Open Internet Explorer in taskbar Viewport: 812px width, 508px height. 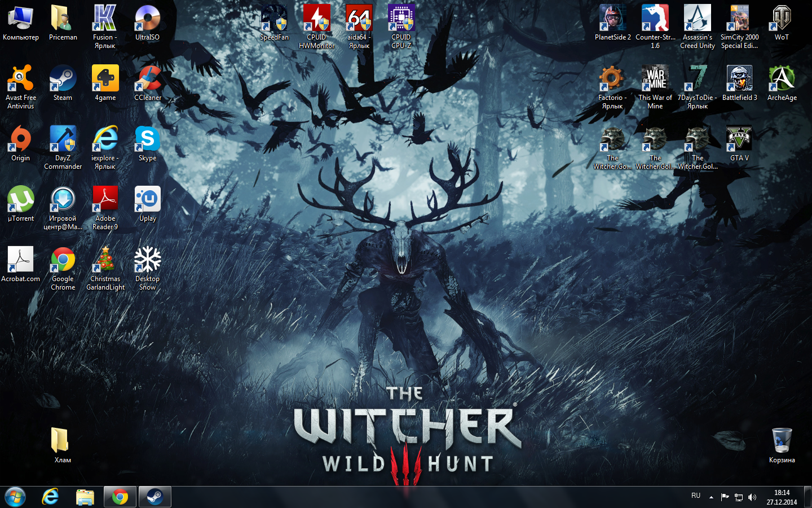tap(51, 497)
